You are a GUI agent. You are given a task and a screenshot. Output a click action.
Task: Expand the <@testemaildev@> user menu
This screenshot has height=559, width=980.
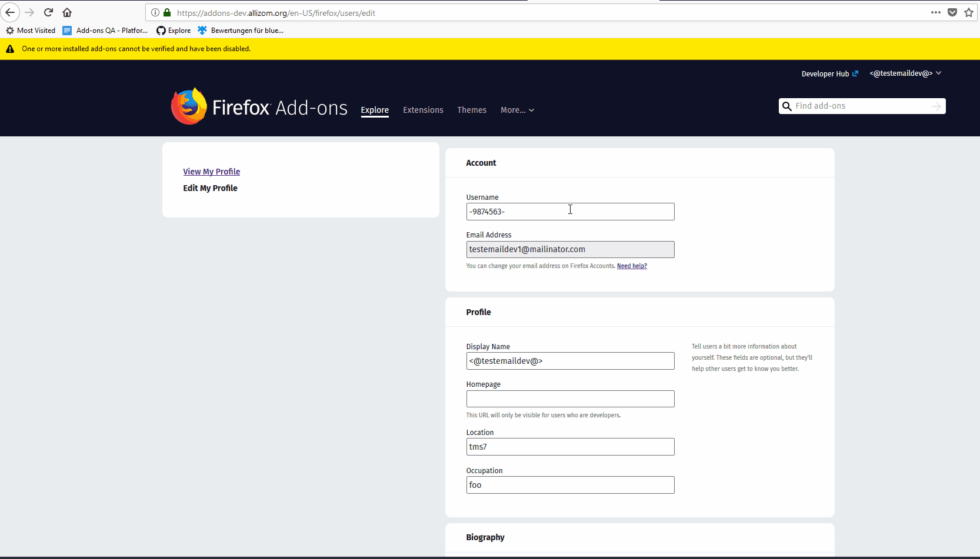tap(905, 73)
